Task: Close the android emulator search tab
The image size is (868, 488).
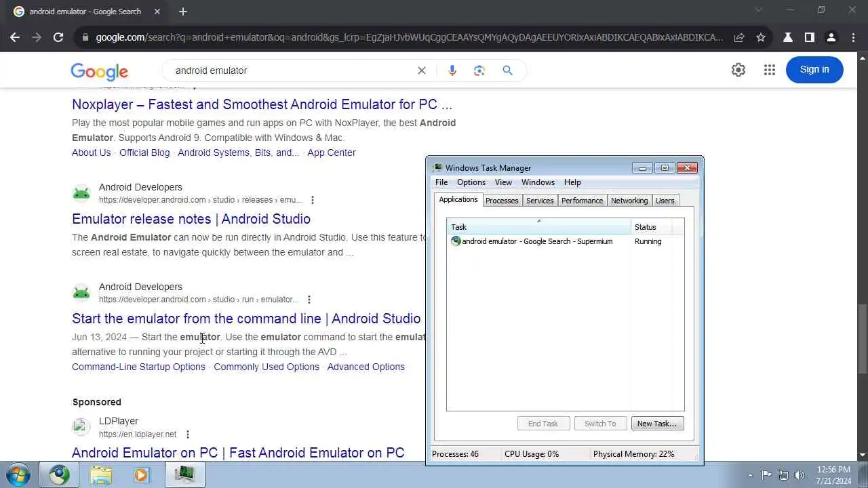Action: (x=157, y=12)
